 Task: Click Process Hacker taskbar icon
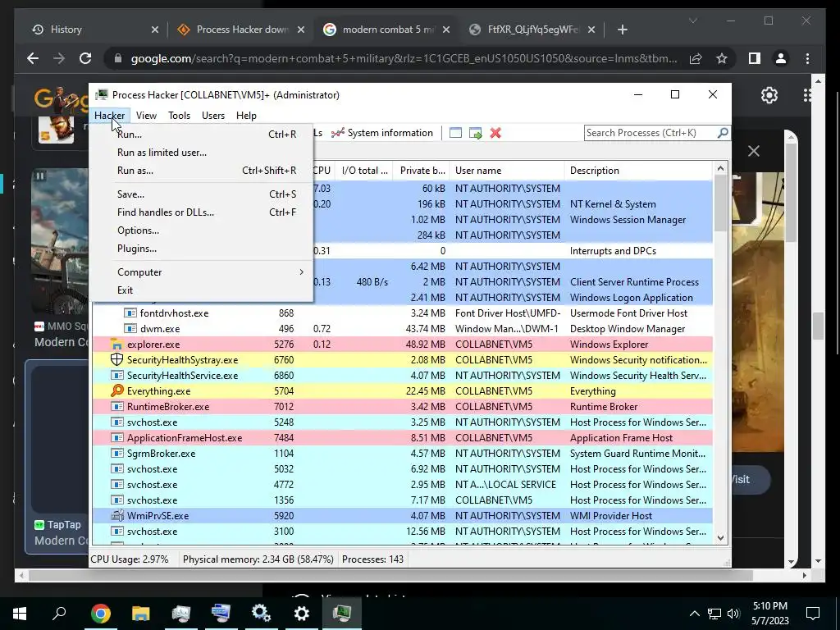pyautogui.click(x=342, y=612)
